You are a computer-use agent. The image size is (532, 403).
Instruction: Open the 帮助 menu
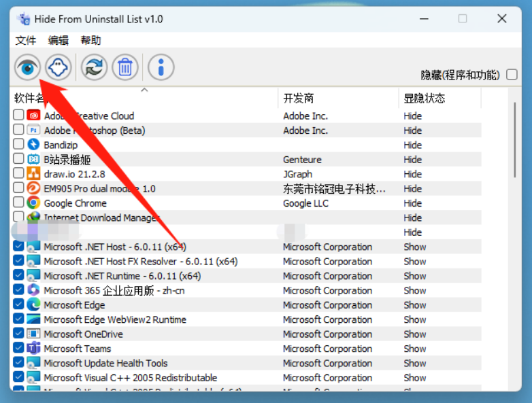90,40
